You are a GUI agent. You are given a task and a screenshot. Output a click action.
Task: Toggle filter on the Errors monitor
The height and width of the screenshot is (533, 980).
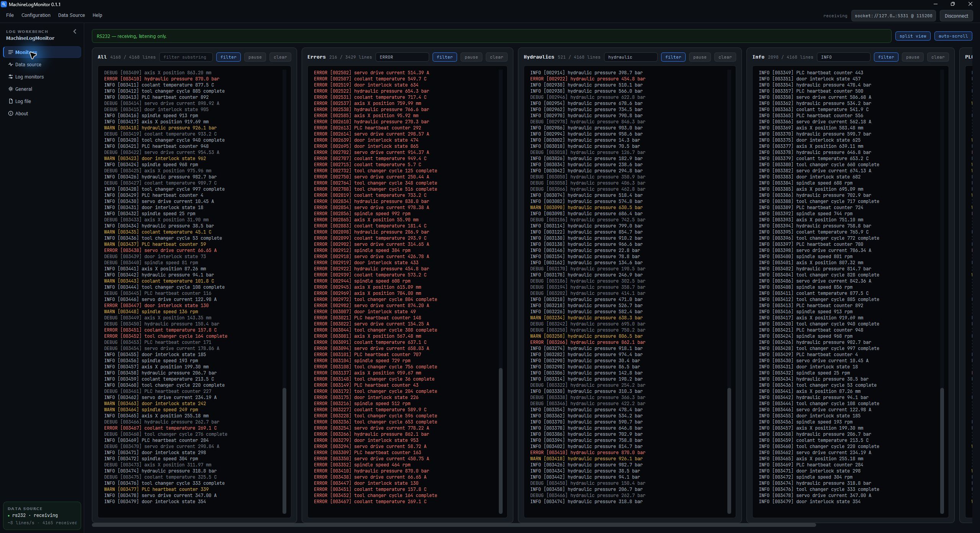[445, 57]
